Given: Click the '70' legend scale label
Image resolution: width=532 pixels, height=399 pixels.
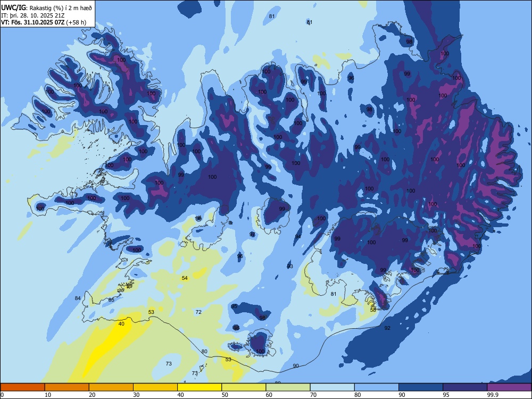Looking at the screenshot, I should tap(313, 395).
